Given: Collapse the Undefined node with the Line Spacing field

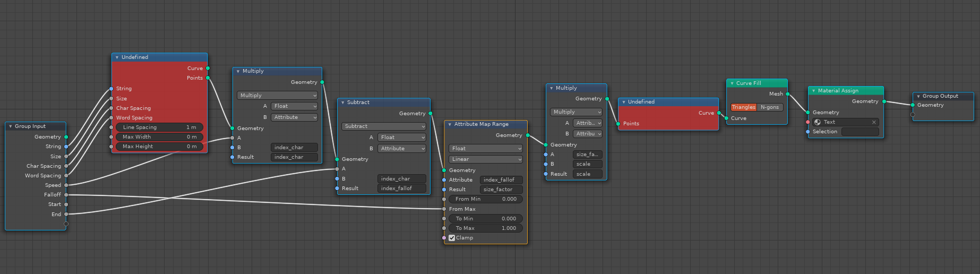Looking at the screenshot, I should [x=117, y=57].
